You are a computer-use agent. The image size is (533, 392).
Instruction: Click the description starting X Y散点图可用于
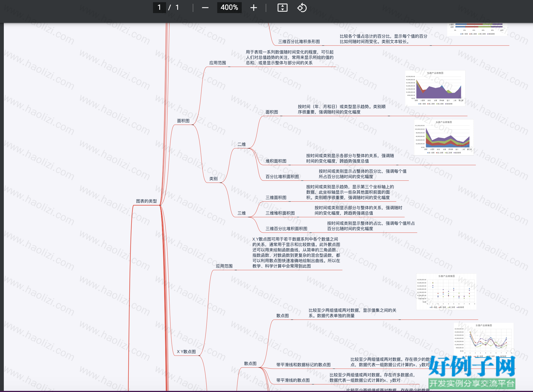point(296,253)
